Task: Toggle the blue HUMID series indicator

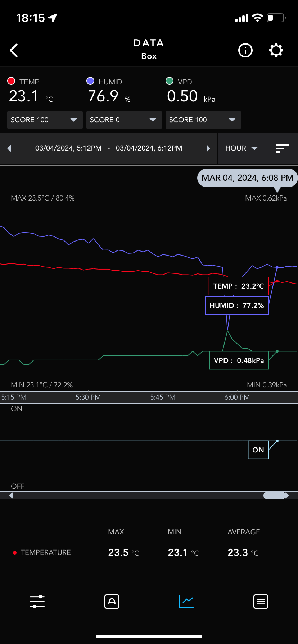Action: coord(90,81)
